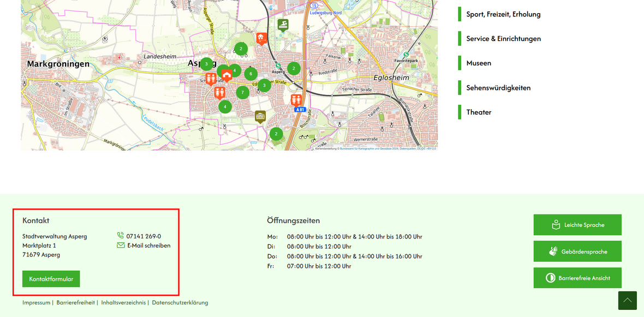The image size is (644, 317).
Task: Click the scroll-to-top arrow button
Action: pos(627,300)
